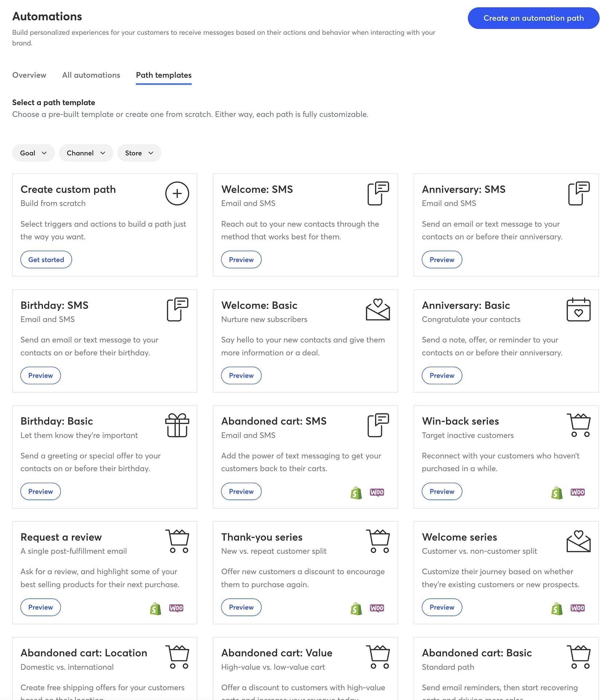Switch to the Overview tab

(29, 75)
